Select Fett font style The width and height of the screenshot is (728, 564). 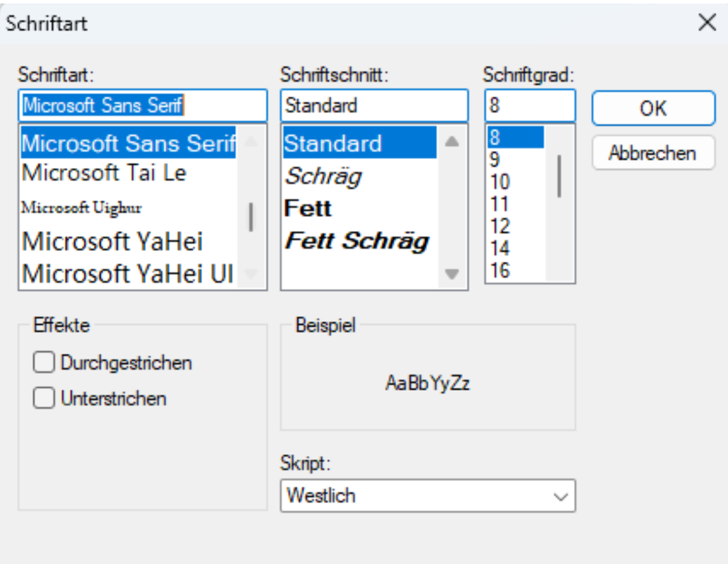click(x=359, y=208)
